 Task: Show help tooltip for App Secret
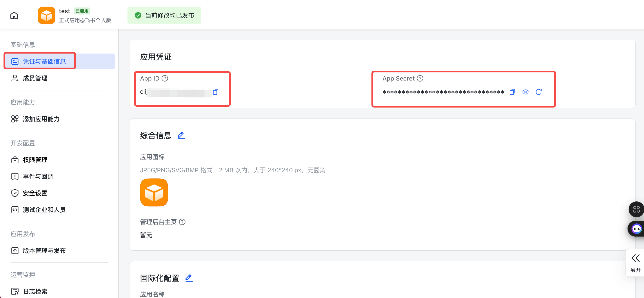point(420,78)
